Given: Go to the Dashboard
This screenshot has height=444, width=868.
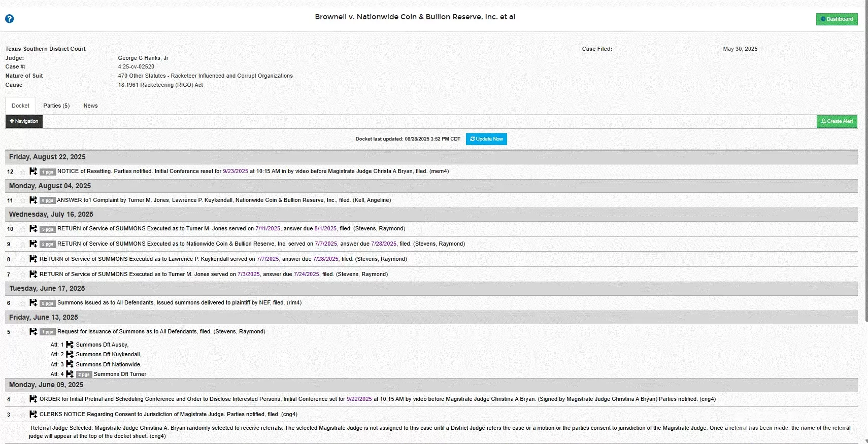Looking at the screenshot, I should pos(837,19).
